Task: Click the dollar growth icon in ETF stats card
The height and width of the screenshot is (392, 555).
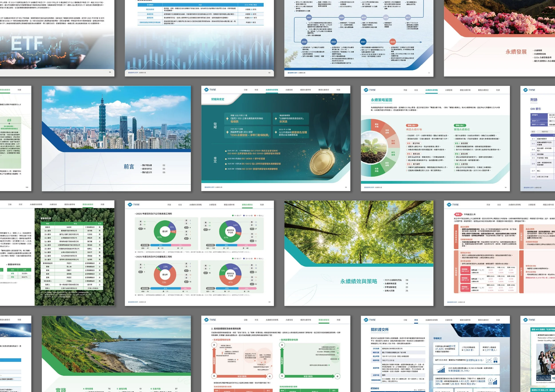Action: point(492,382)
